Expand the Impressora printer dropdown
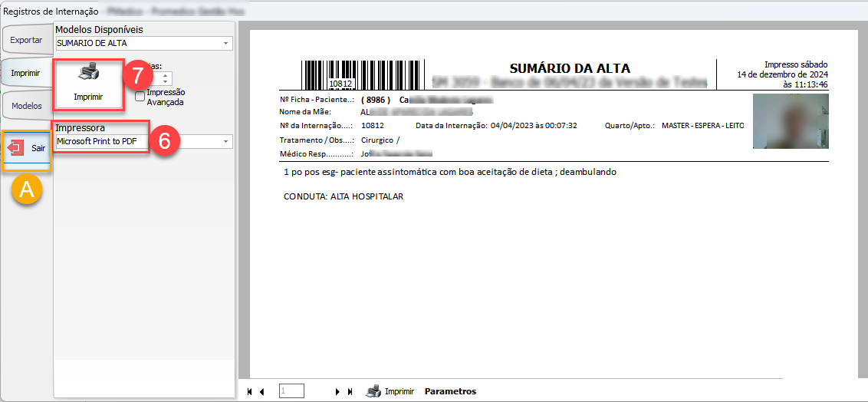The height and width of the screenshot is (402, 868). point(226,141)
